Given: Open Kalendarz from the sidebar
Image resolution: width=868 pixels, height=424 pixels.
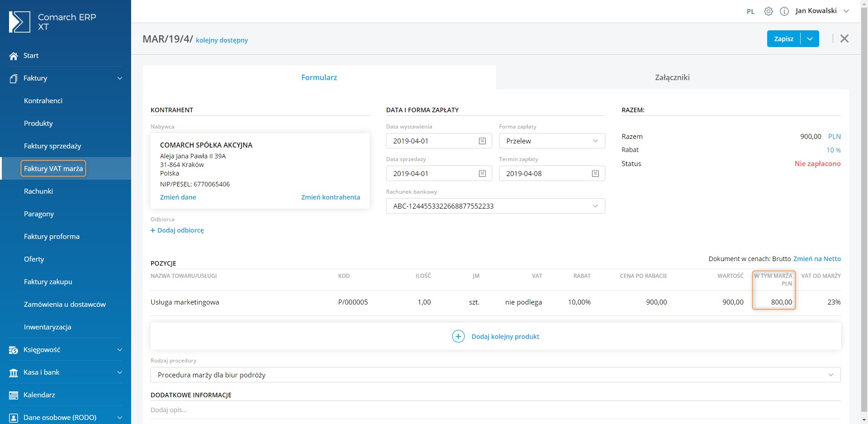Looking at the screenshot, I should click(x=39, y=395).
